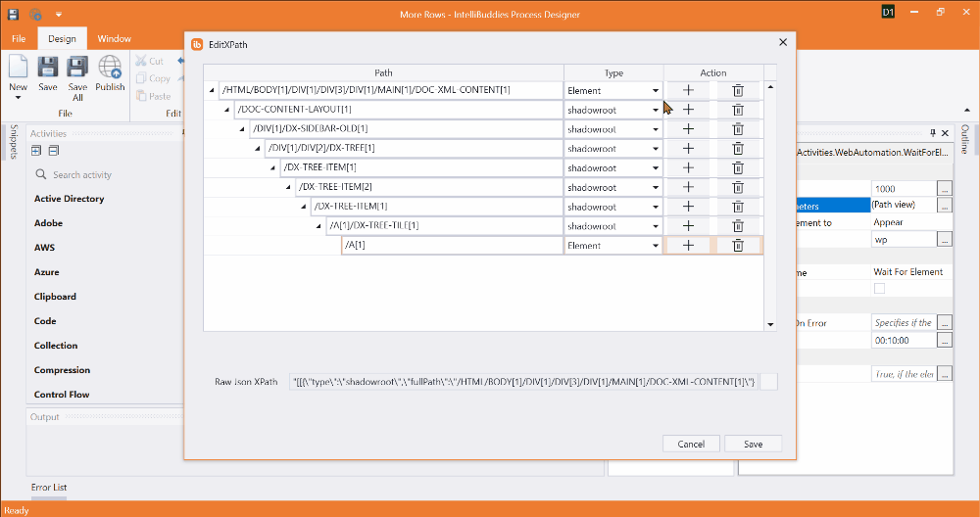Click the Raw Json XPath text field
The height and width of the screenshot is (517, 980).
[x=522, y=382]
